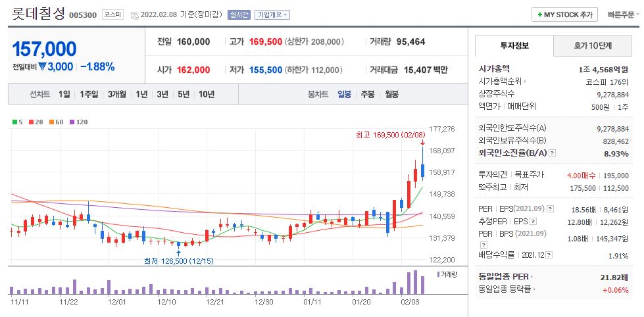Select the 1주일 line chart period

[x=89, y=94]
